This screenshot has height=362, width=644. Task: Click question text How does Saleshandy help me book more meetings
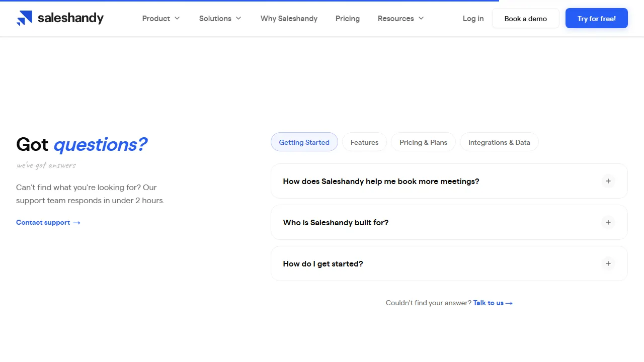[x=381, y=182]
